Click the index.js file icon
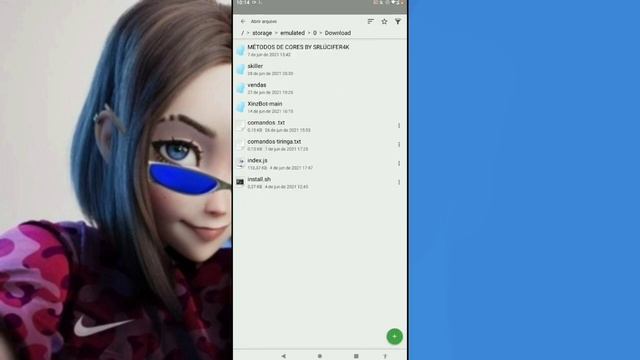This screenshot has height=360, width=640. pos(240,163)
